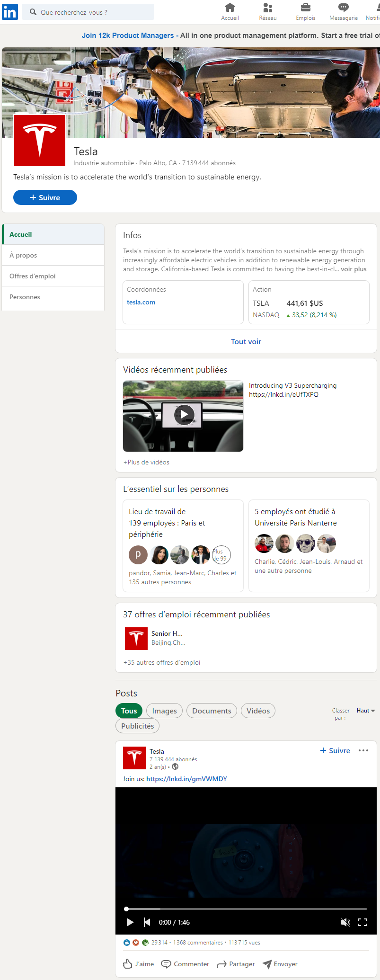Click 'Lieu de travail de 139 employés' heading
Screen dimensions: 380x980
[x=167, y=523]
